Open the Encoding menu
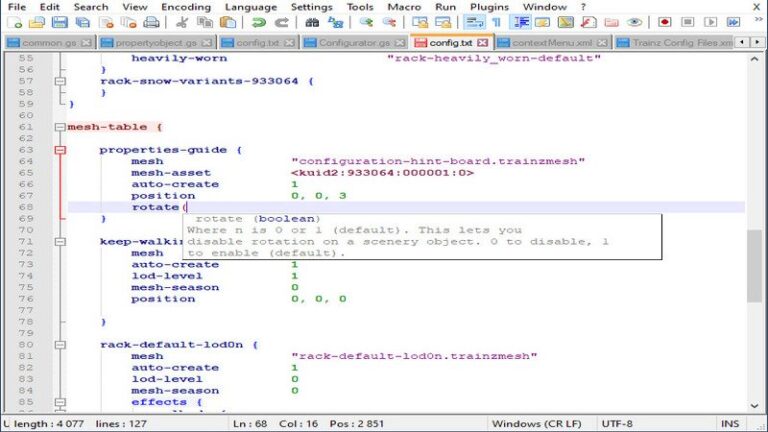Viewport: 768px width, 432px height. [186, 7]
